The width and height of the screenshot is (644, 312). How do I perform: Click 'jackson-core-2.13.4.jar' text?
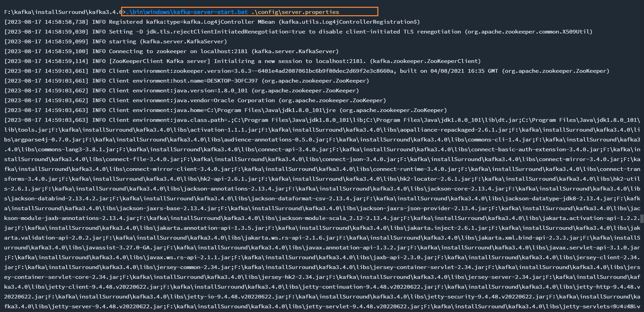coord(466,189)
